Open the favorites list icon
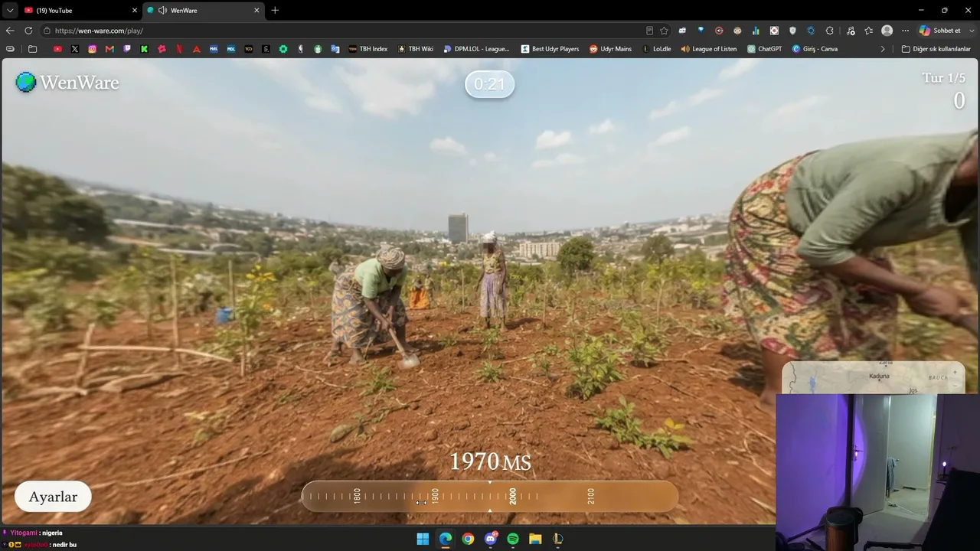Viewport: 980px width, 551px height. tap(868, 31)
